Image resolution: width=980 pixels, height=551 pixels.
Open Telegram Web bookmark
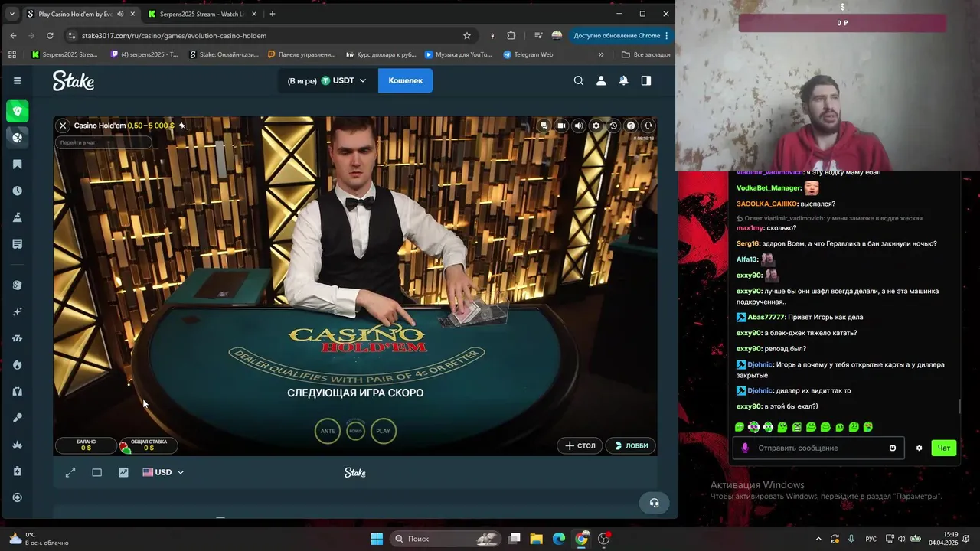(528, 54)
